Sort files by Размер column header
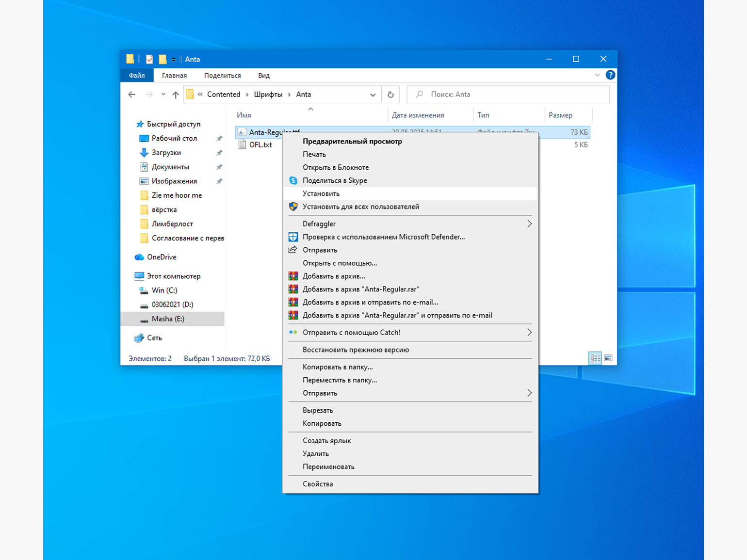 coord(560,115)
